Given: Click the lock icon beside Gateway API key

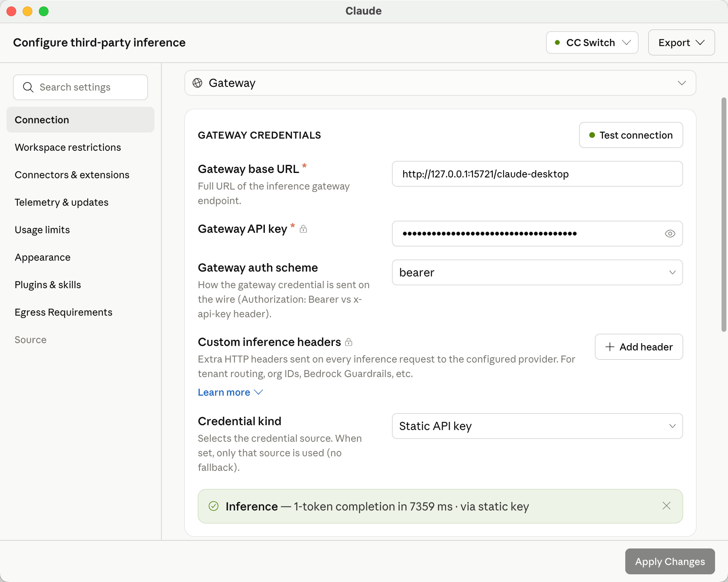Looking at the screenshot, I should point(303,229).
